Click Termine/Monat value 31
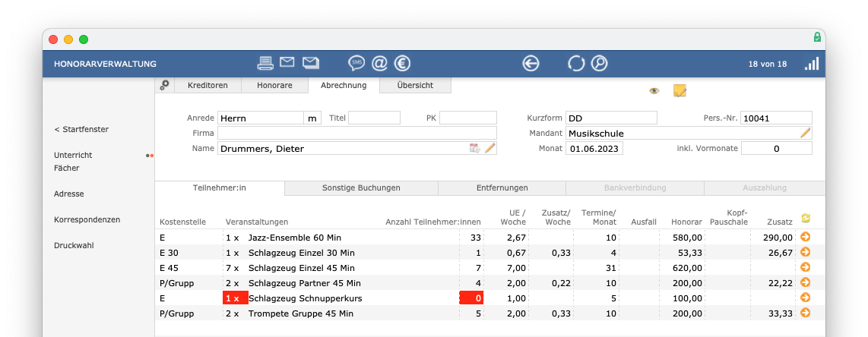Screen dimensions: 868x337 [611, 268]
